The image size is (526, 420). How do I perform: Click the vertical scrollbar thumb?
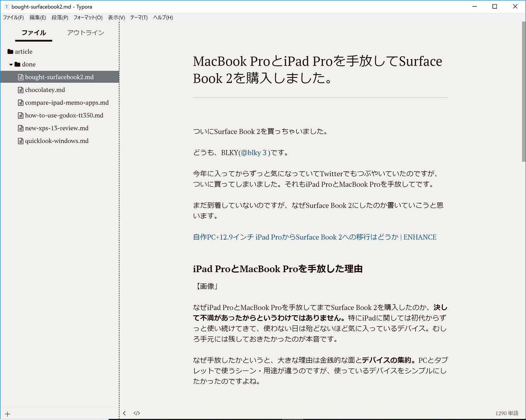(x=524, y=91)
